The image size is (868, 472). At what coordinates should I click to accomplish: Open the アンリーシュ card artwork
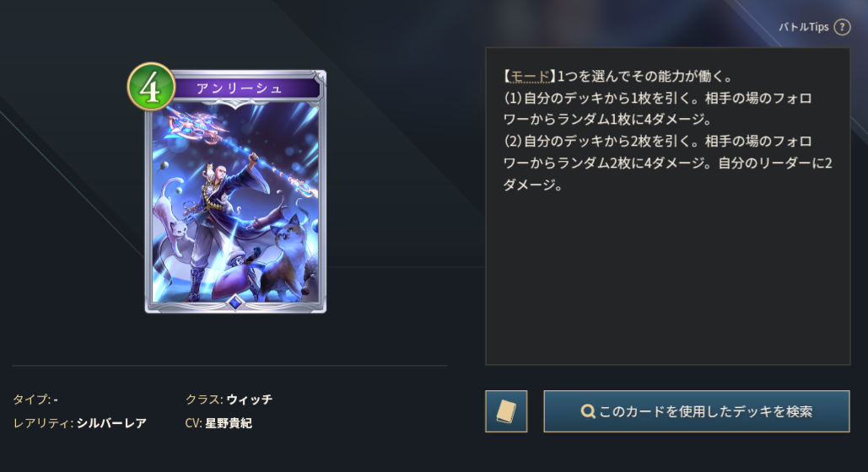click(x=235, y=202)
